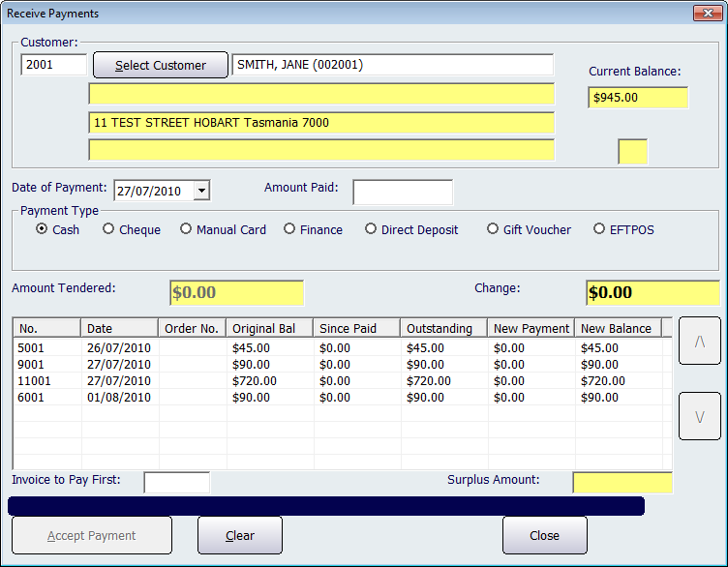Screen dimensions: 728x567
Task: Click the disabled Accept Payment button
Action: (92, 535)
